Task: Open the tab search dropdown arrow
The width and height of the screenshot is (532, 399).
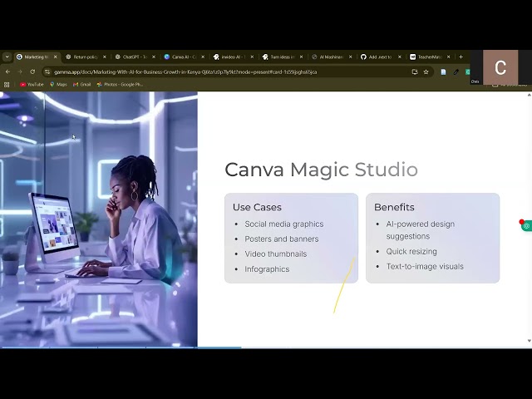Action: coord(7,57)
